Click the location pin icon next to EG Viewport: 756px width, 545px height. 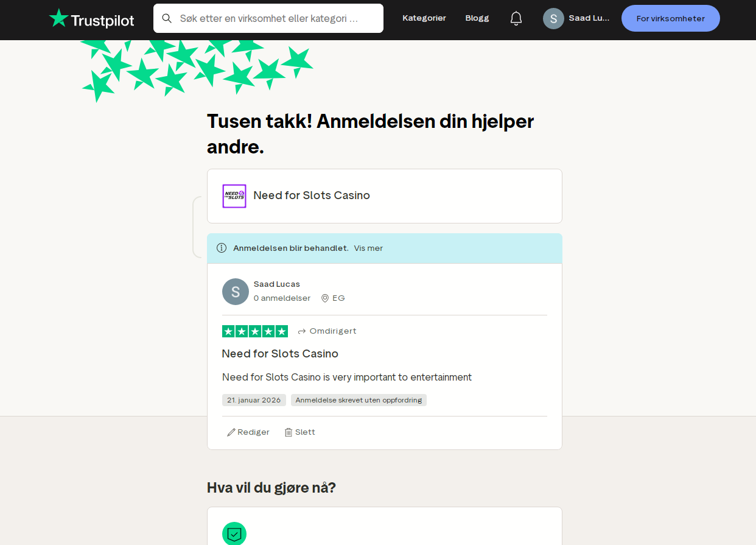[x=325, y=298]
